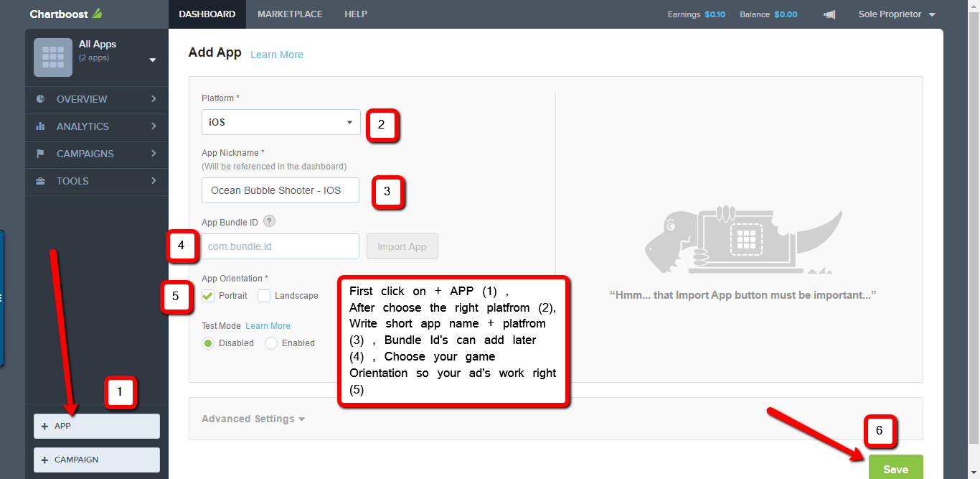Open the Marketplace tab
Screen dimensions: 980x479
click(290, 14)
